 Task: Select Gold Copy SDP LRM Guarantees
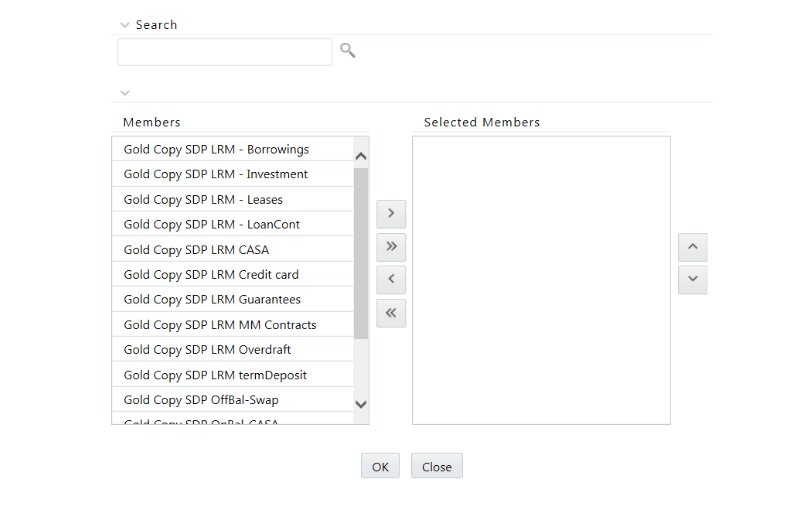(232, 299)
